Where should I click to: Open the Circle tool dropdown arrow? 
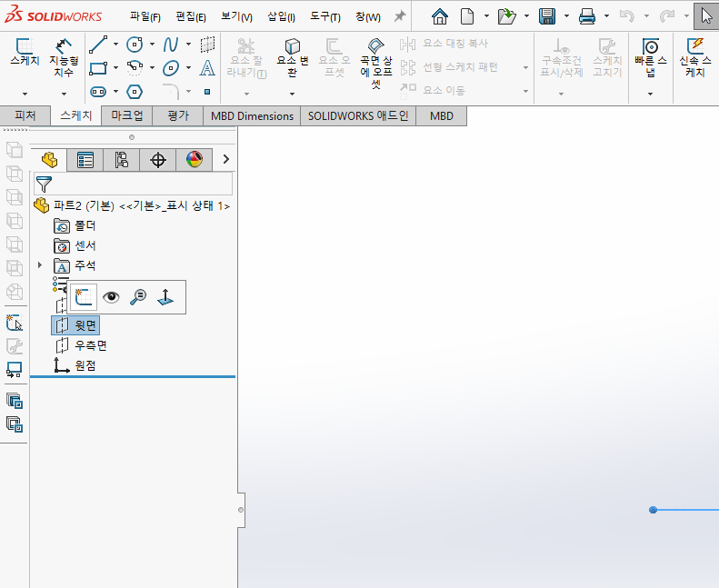click(152, 45)
